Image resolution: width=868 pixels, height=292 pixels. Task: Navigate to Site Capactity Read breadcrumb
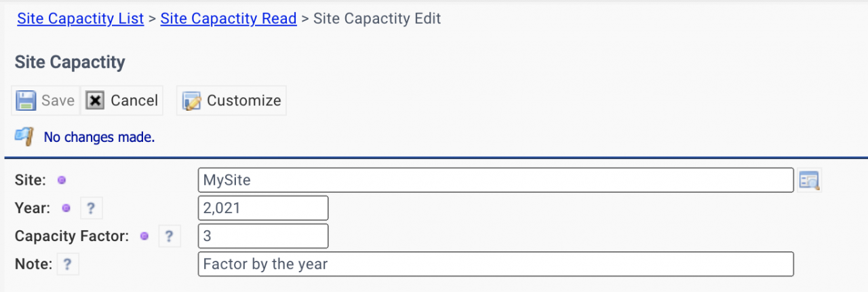[229, 18]
